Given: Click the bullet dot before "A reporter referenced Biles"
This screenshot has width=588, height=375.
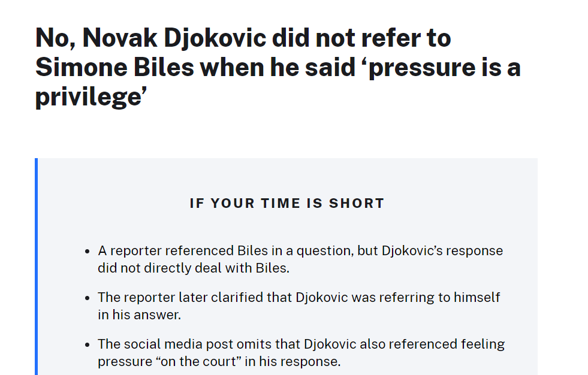Looking at the screenshot, I should pos(88,252).
